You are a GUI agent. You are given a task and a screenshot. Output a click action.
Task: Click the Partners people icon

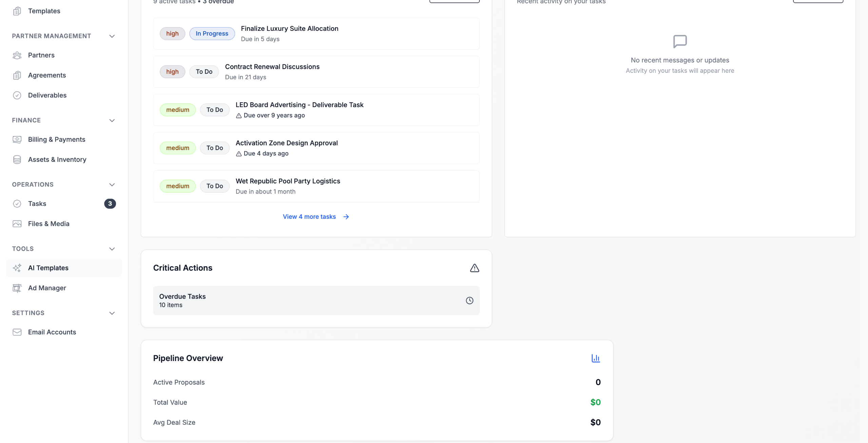pyautogui.click(x=17, y=55)
